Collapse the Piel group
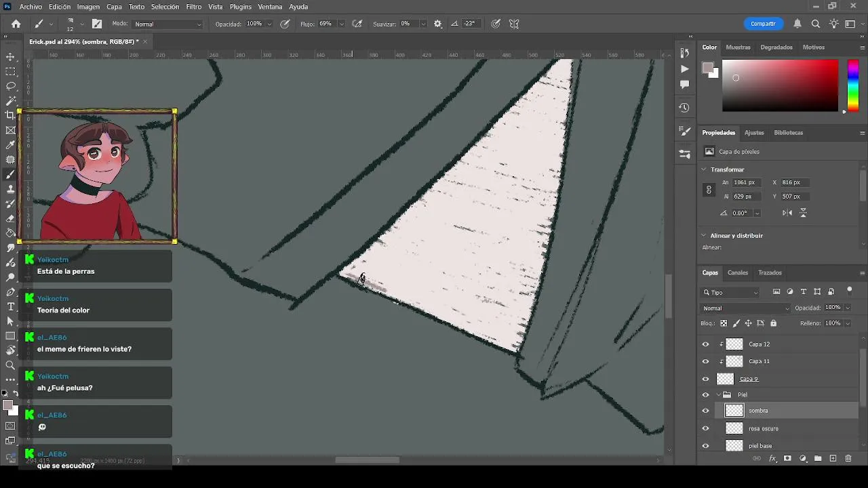This screenshot has width=868, height=488. click(719, 394)
